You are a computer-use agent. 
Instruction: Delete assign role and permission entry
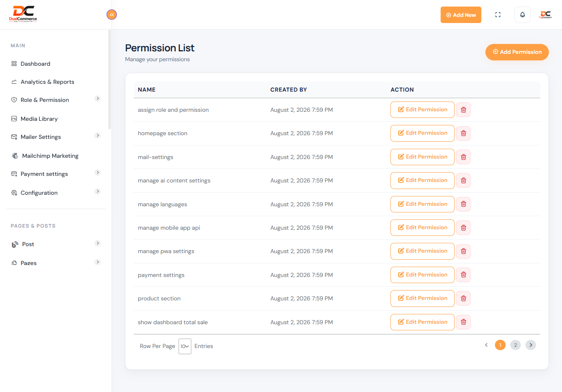(x=463, y=110)
